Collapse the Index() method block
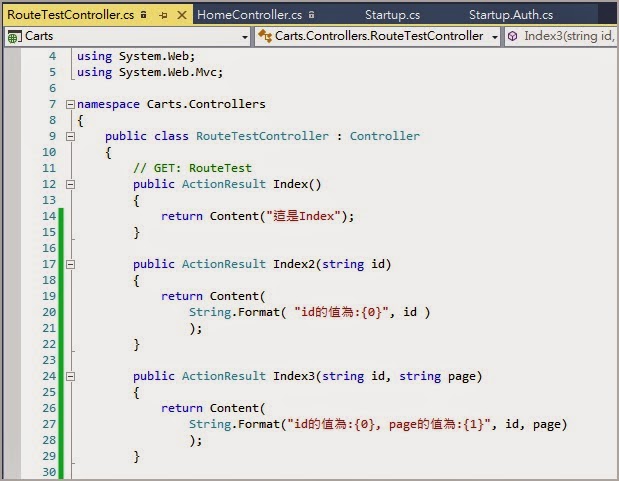Image resolution: width=619 pixels, height=481 pixels. (x=70, y=184)
